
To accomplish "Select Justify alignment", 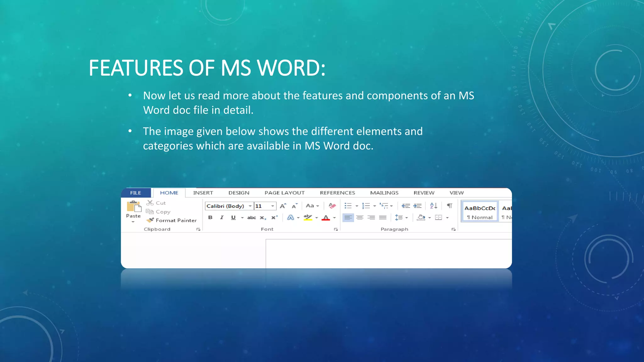I will pyautogui.click(x=383, y=217).
